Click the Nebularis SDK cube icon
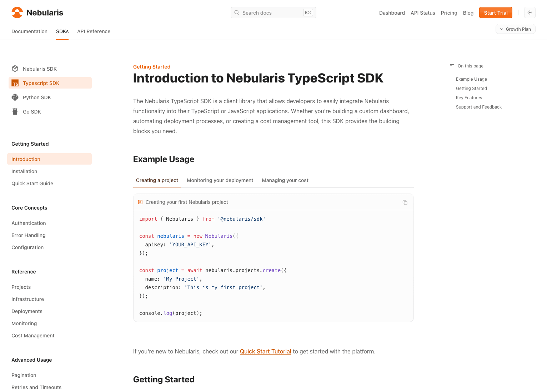 point(15,69)
